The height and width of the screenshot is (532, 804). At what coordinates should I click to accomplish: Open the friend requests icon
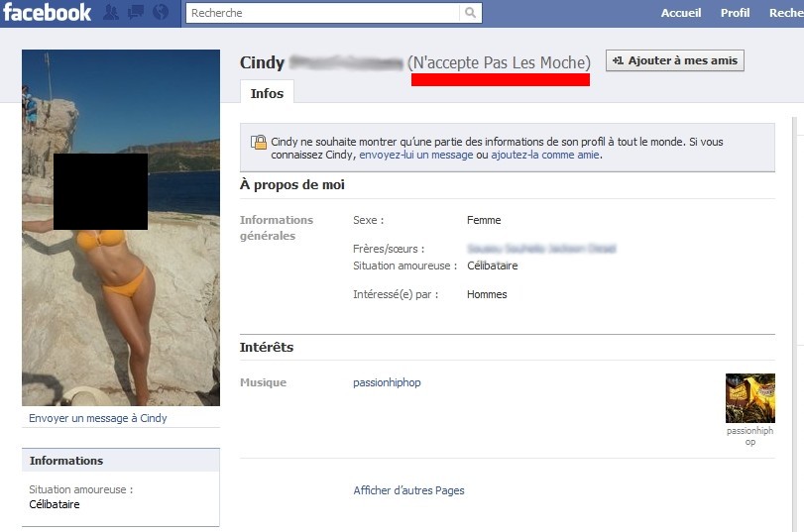point(110,12)
